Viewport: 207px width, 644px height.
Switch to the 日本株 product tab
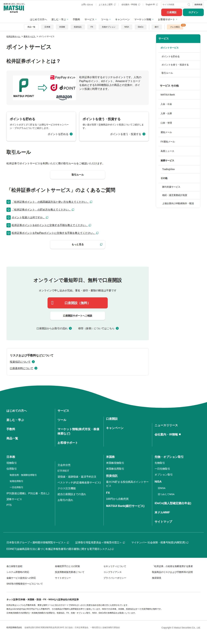[x=47, y=27]
